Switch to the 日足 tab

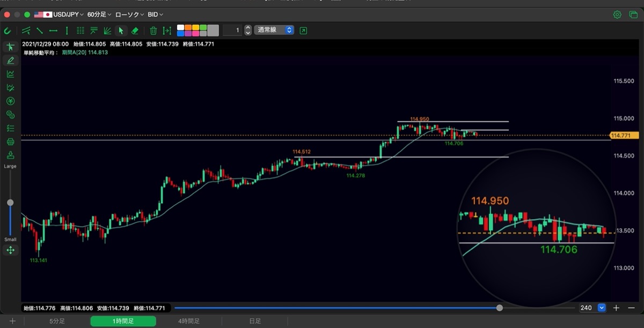pos(255,321)
